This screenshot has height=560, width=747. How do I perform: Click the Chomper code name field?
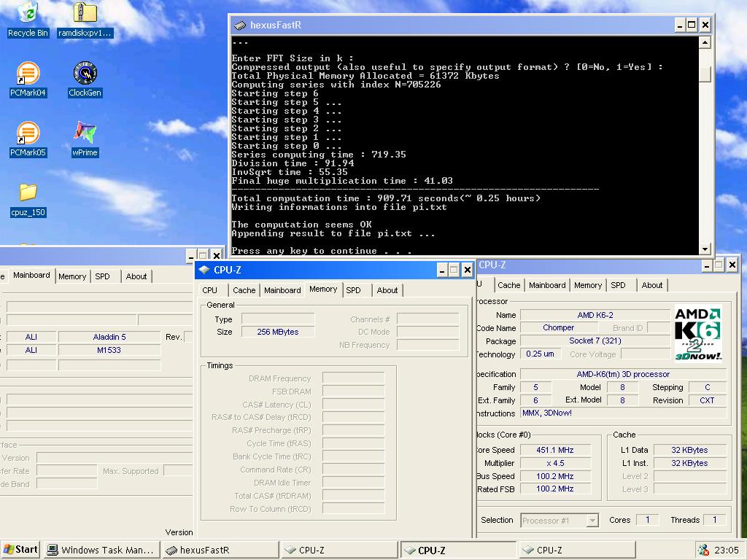(558, 327)
